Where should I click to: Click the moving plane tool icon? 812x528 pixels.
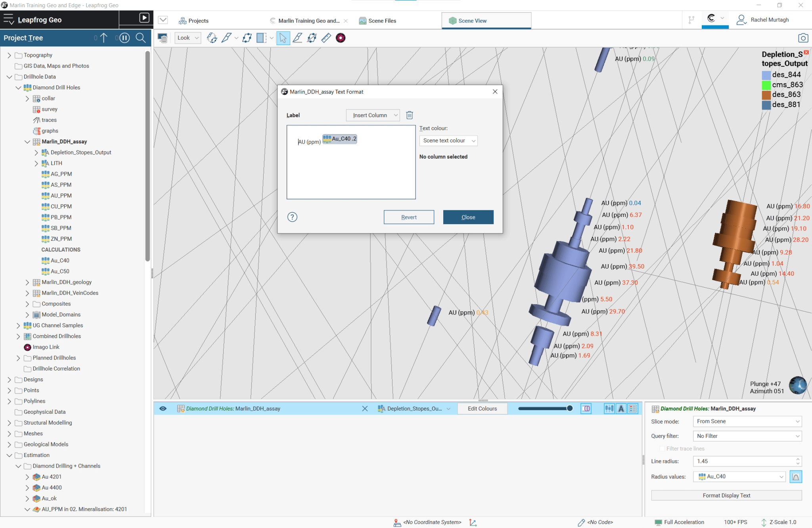coord(247,38)
